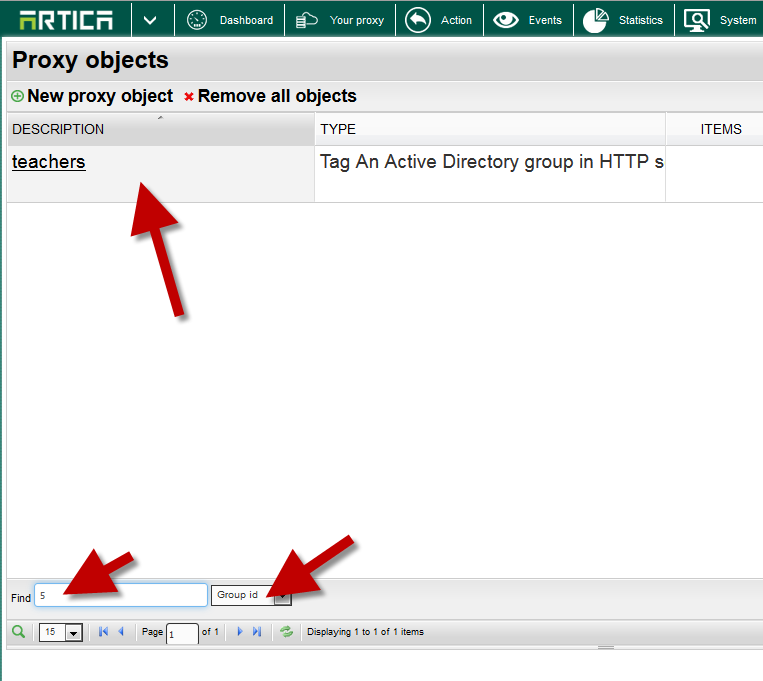Go to the previous page
The width and height of the screenshot is (763, 681).
[121, 631]
